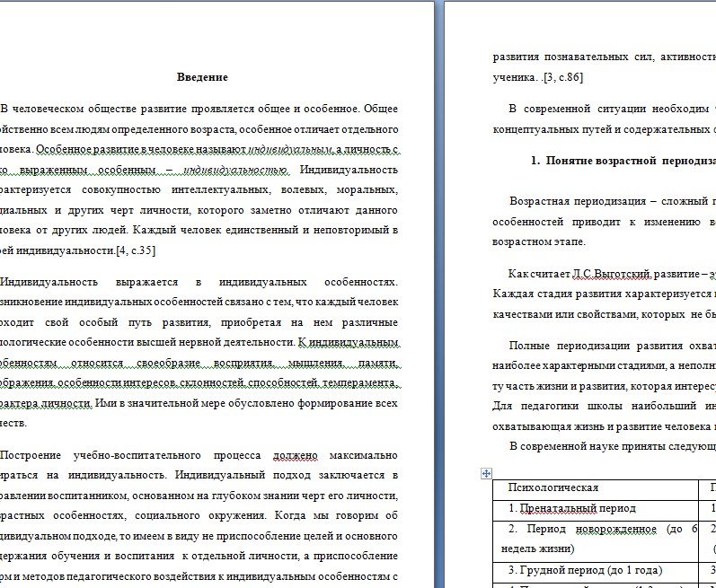716x588 pixels.
Task: Click the cell '3. Грудной период (до 1 года)'
Action: 596,573
